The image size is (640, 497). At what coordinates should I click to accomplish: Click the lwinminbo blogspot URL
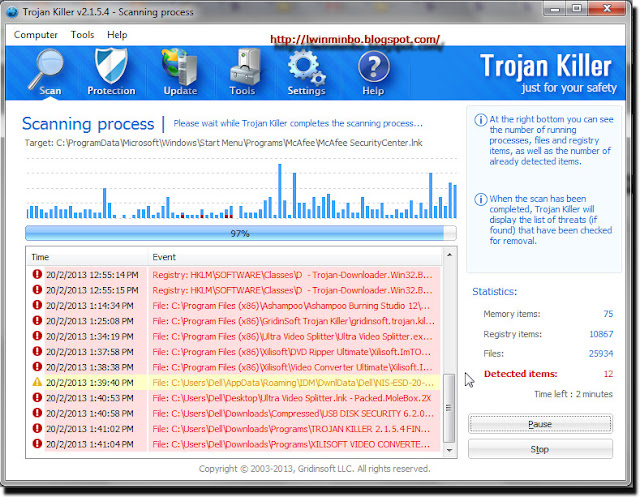[x=355, y=40]
